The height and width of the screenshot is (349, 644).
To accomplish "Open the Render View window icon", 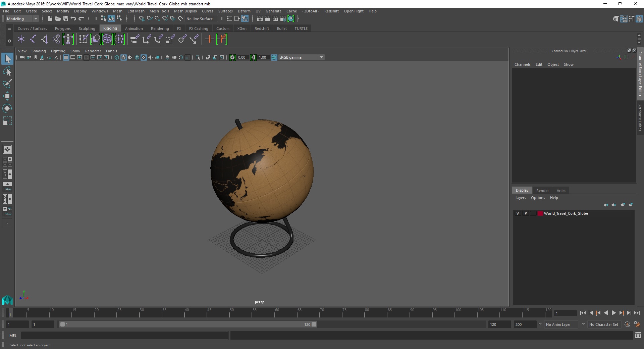I will (x=260, y=19).
